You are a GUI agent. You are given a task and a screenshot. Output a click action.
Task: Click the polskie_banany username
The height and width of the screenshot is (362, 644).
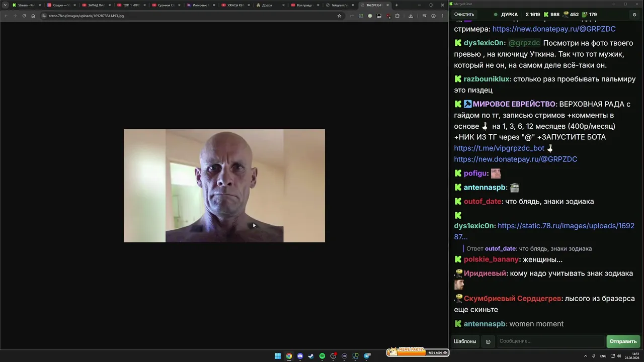tap(492, 259)
